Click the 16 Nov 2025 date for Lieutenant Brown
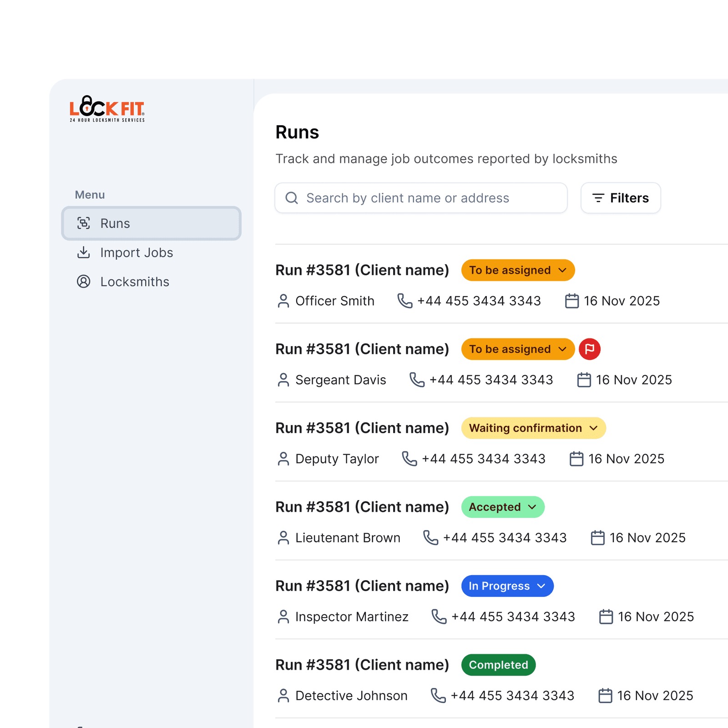 [x=647, y=538]
